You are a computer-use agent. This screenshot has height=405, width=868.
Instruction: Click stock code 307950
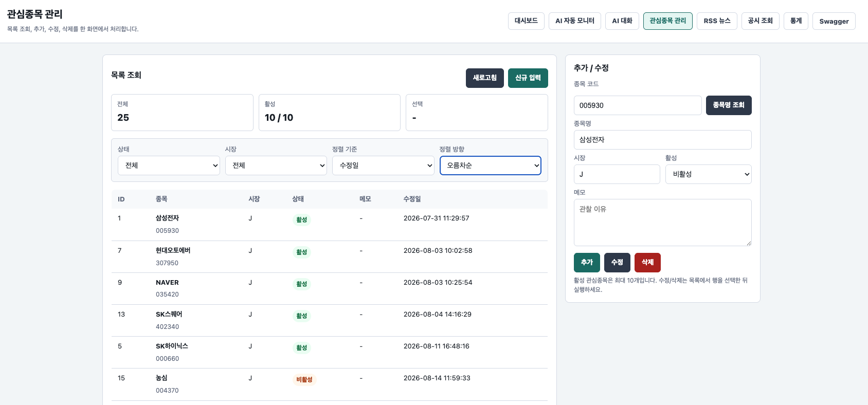[167, 263]
